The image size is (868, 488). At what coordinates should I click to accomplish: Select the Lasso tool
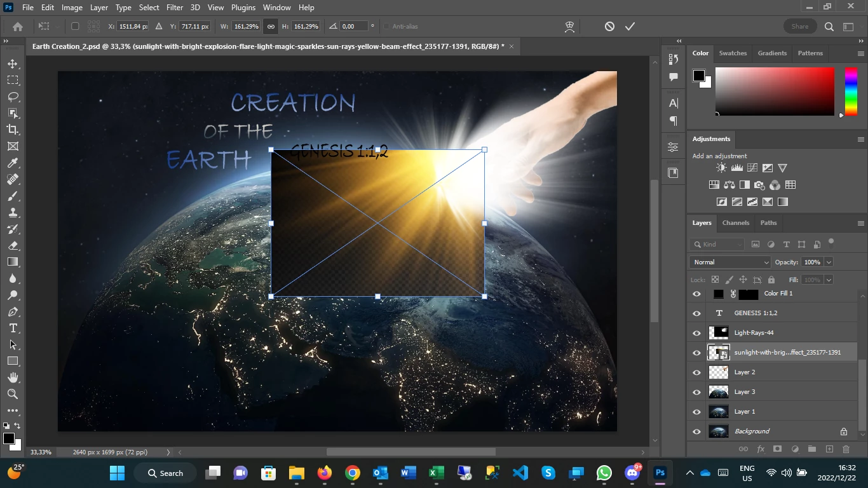[13, 97]
